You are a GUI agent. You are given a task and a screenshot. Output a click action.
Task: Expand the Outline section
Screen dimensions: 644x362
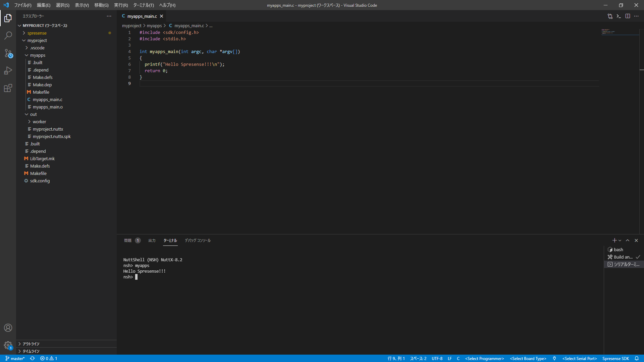coord(66,344)
